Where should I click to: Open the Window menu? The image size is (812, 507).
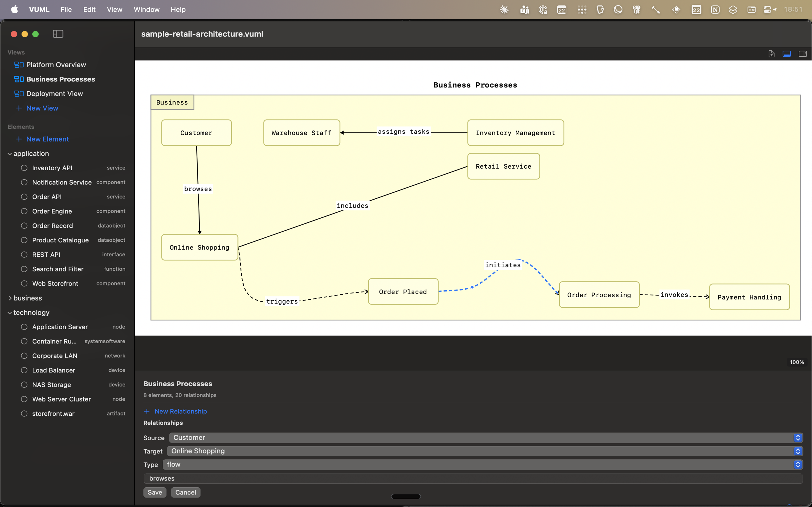pos(146,10)
